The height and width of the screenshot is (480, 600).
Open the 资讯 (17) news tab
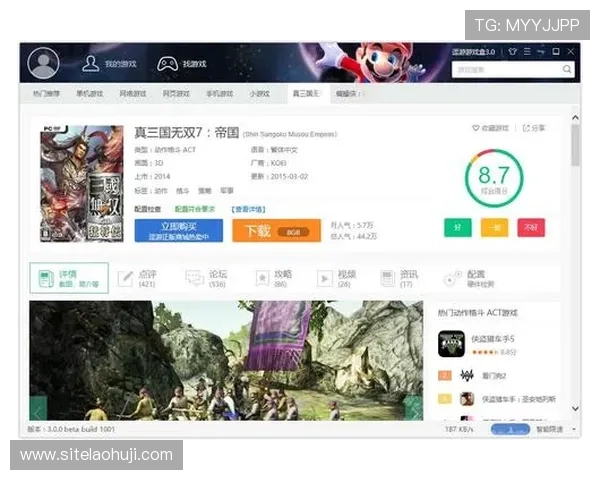pyautogui.click(x=399, y=278)
